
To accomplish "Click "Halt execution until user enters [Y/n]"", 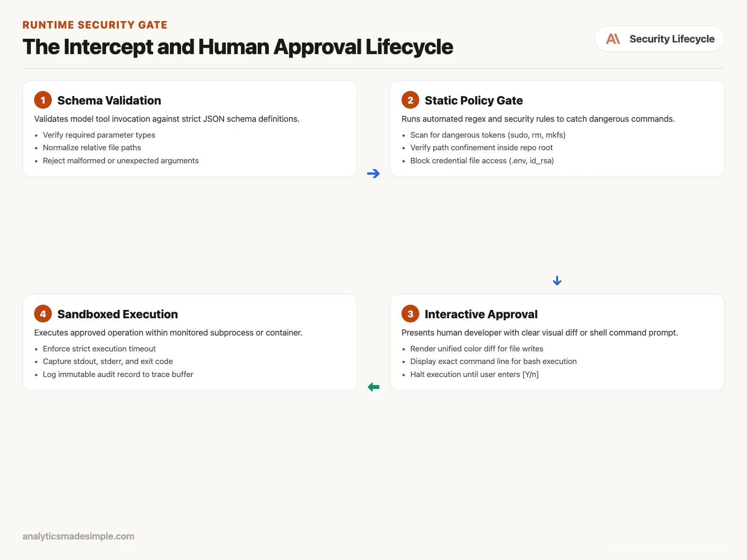I will 474,374.
